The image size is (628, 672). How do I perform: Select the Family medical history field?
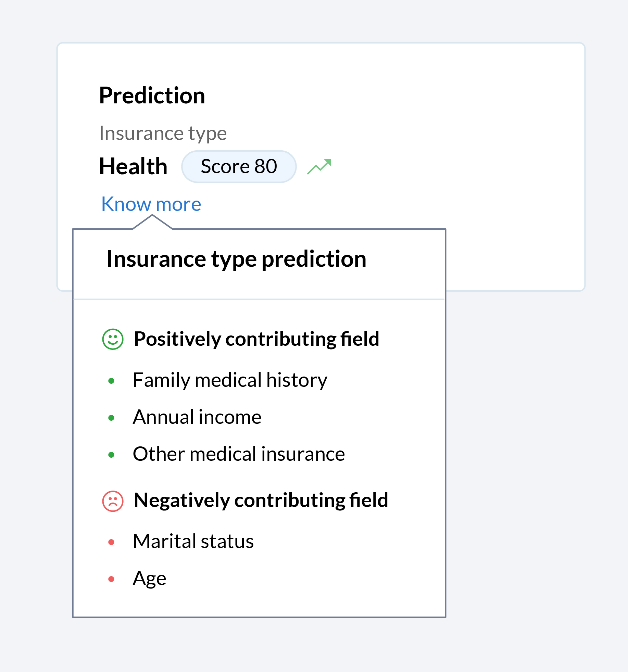230,380
